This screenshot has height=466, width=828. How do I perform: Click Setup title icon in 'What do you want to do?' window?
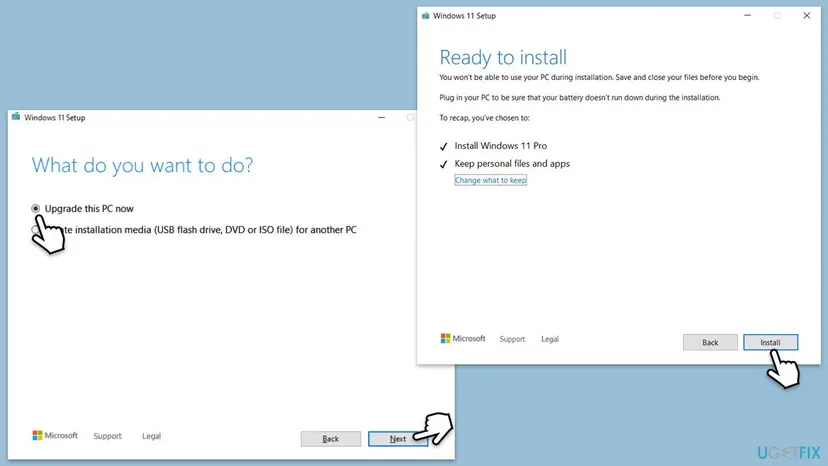click(x=16, y=117)
